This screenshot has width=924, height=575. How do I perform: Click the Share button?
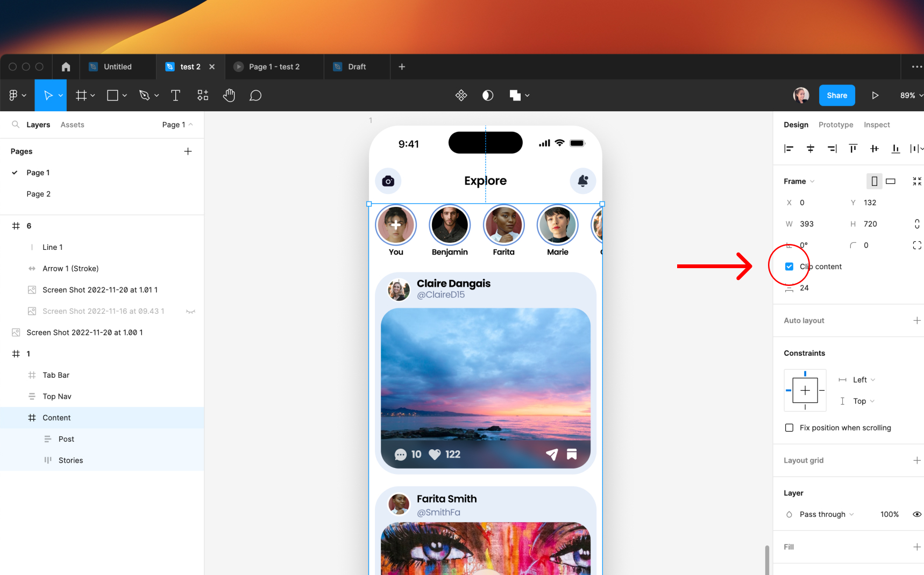[837, 95]
